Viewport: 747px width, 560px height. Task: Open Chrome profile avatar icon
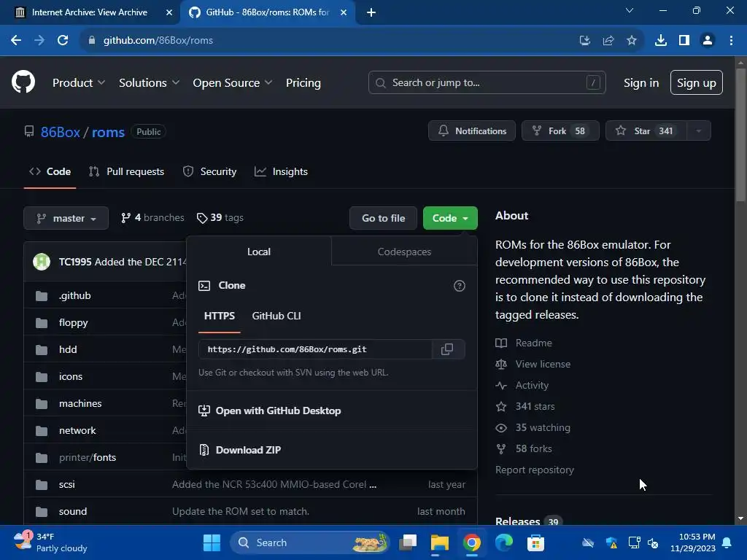pos(708,41)
